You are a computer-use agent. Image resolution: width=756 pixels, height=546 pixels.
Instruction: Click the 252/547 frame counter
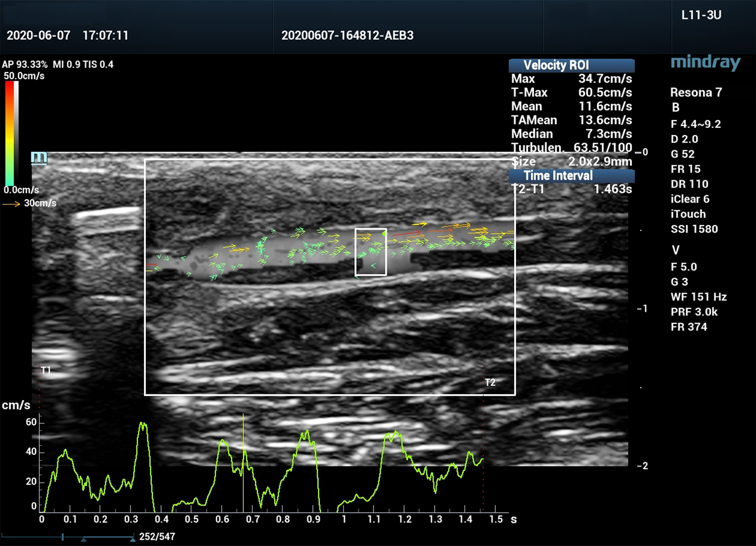pos(157,537)
